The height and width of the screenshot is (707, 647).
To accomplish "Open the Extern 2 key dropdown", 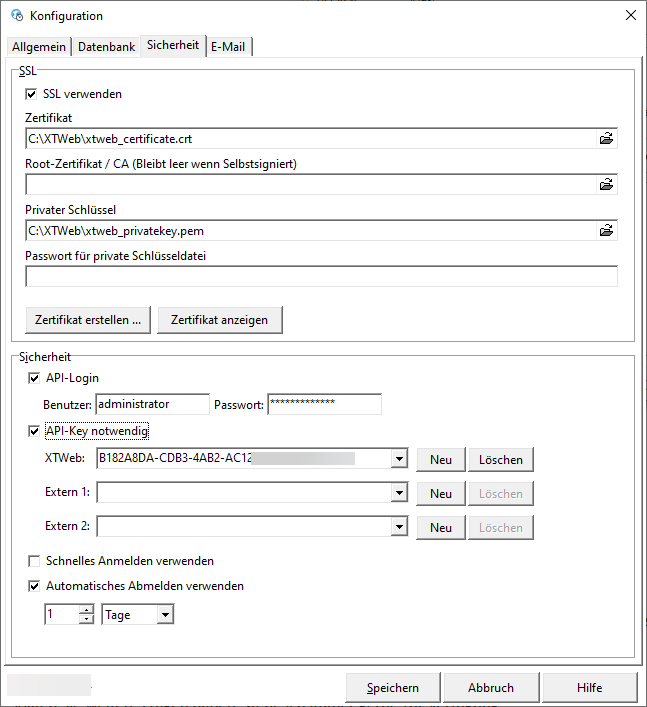I will click(399, 527).
